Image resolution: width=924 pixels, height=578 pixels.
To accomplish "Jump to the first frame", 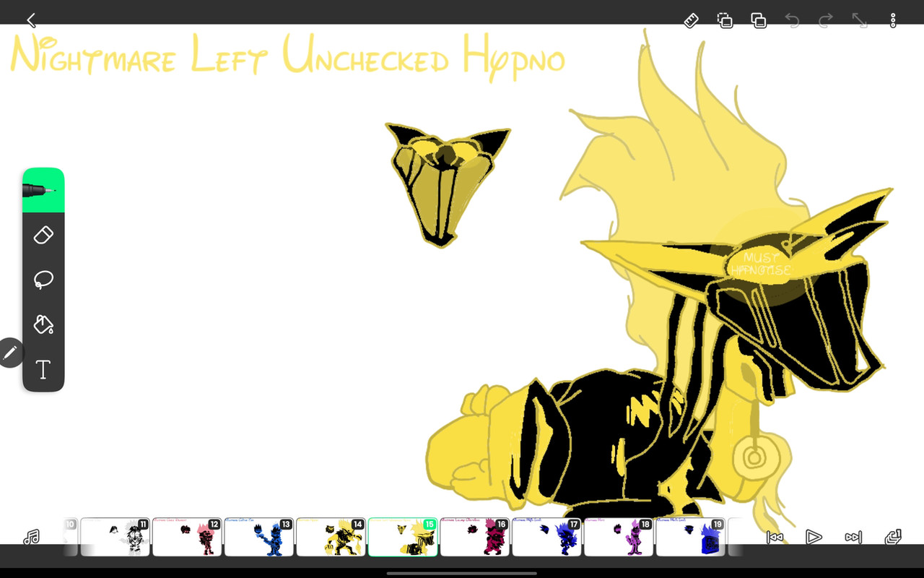I will 775,537.
